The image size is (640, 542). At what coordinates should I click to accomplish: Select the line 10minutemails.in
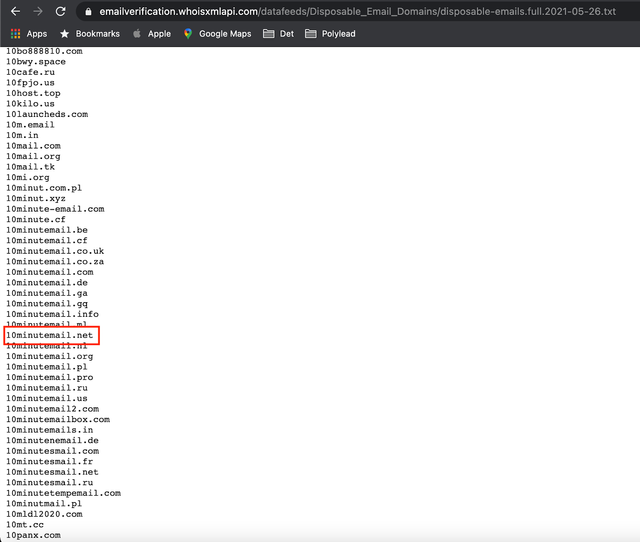(50, 430)
